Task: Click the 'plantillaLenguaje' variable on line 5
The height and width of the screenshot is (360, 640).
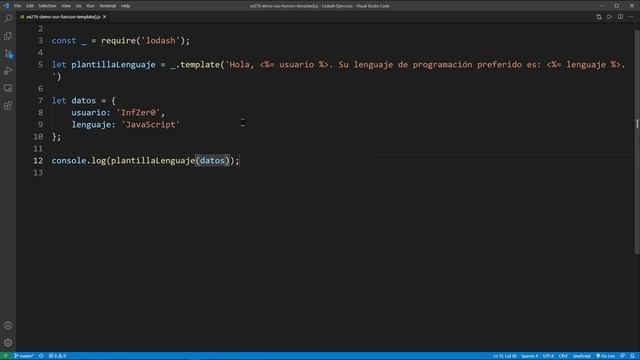Action: [113, 64]
